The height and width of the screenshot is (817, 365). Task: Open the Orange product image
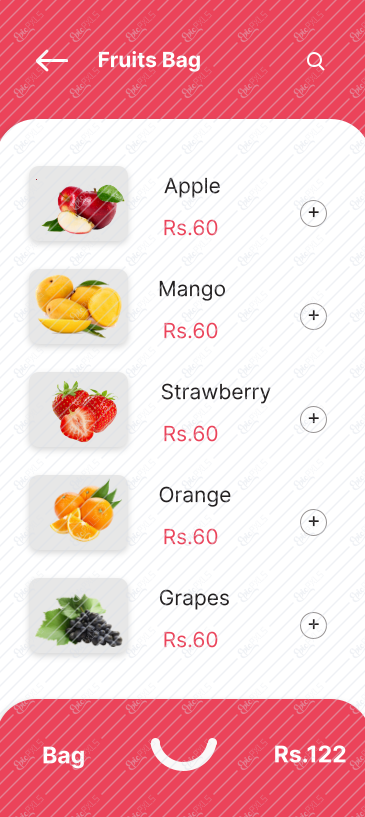pos(79,513)
